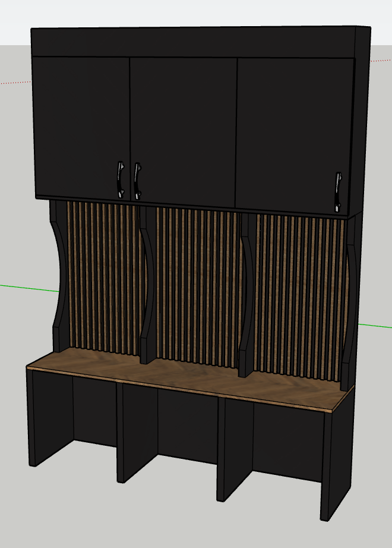Viewport: 392px width, 548px height.
Task: Select the leftmost bench support panel
Action: 50,418
